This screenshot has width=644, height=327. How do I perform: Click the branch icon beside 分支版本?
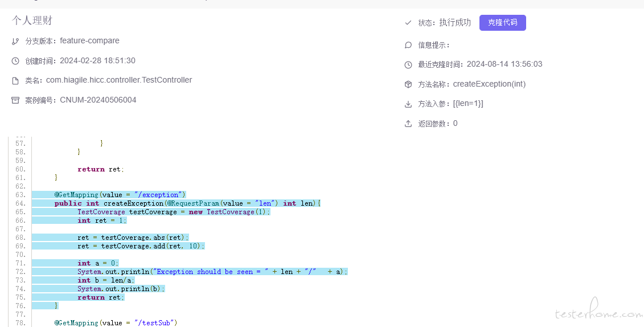(15, 41)
